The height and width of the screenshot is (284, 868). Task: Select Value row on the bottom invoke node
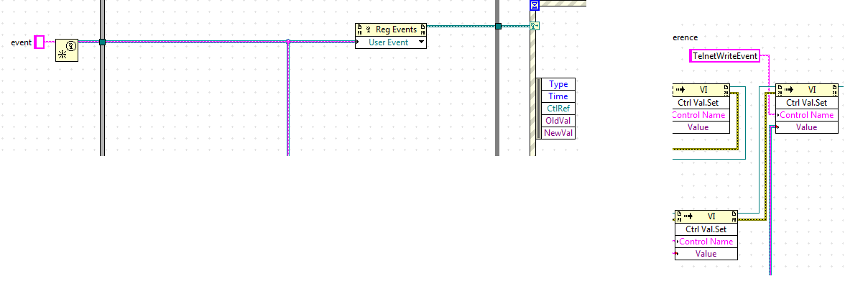click(706, 254)
